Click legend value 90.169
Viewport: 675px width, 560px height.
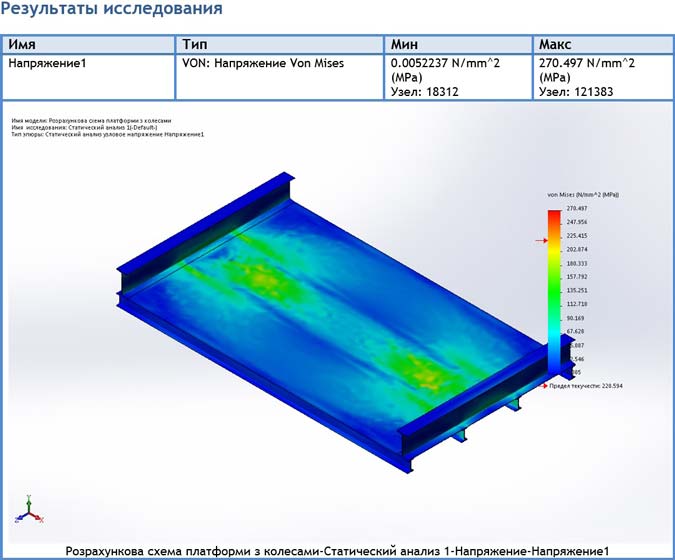pos(576,318)
